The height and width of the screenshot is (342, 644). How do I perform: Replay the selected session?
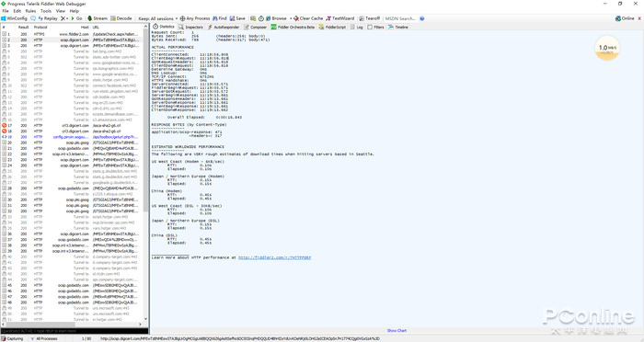click(48, 18)
